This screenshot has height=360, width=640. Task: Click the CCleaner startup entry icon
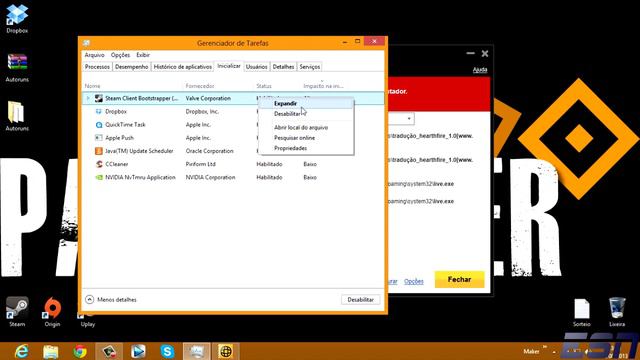click(98, 164)
